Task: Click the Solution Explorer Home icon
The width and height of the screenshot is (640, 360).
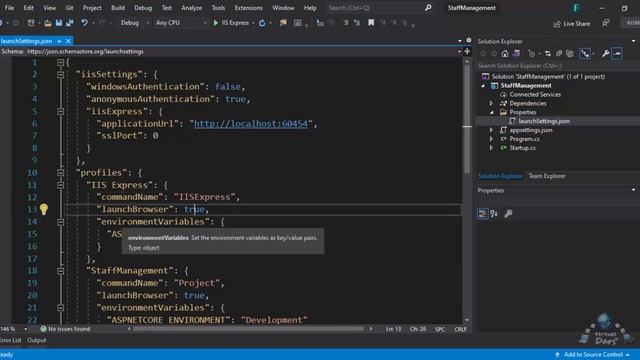Action: click(x=505, y=53)
